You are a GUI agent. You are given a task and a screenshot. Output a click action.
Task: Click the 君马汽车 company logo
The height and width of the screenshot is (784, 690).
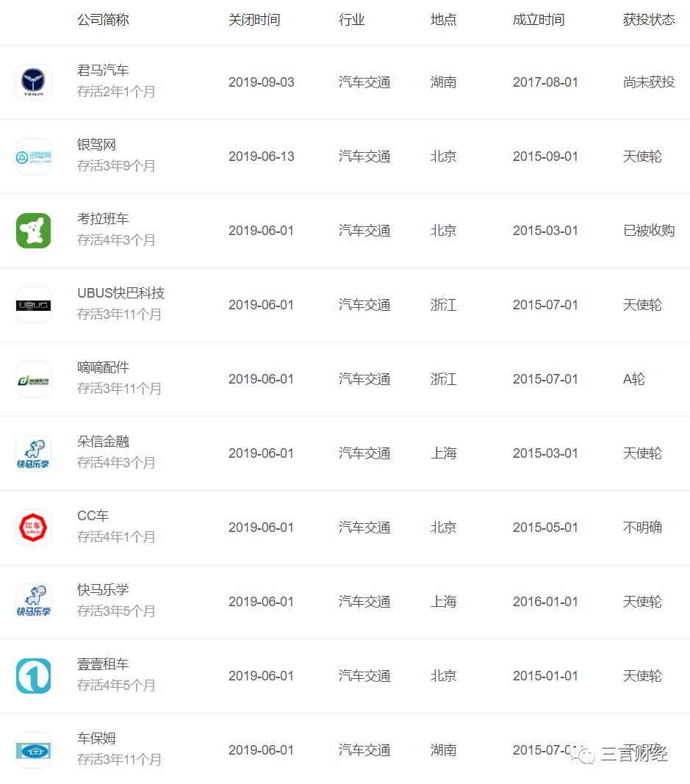coord(34,82)
